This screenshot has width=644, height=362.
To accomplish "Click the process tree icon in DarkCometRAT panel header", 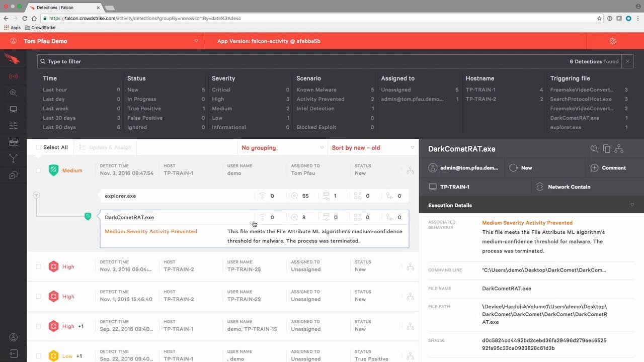I will (x=619, y=149).
